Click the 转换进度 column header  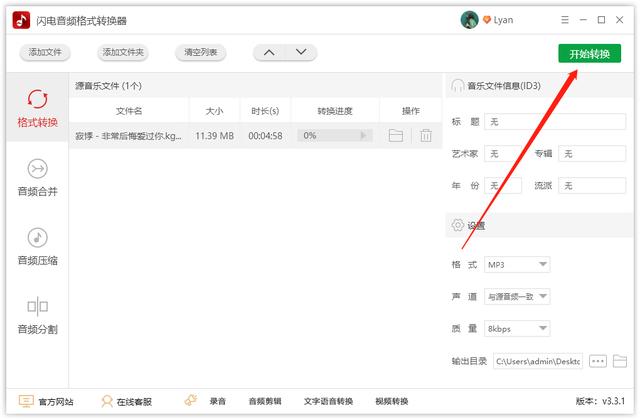click(335, 111)
